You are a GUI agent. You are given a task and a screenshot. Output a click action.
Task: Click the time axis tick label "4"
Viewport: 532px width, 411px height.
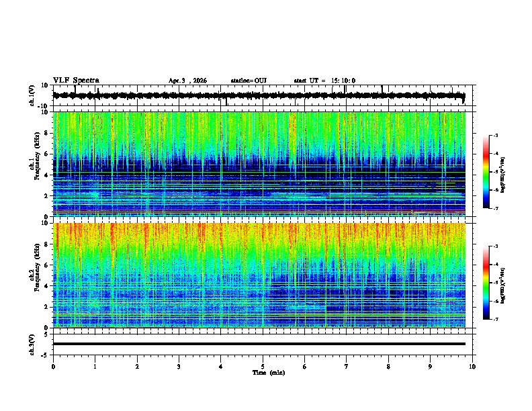click(x=221, y=367)
